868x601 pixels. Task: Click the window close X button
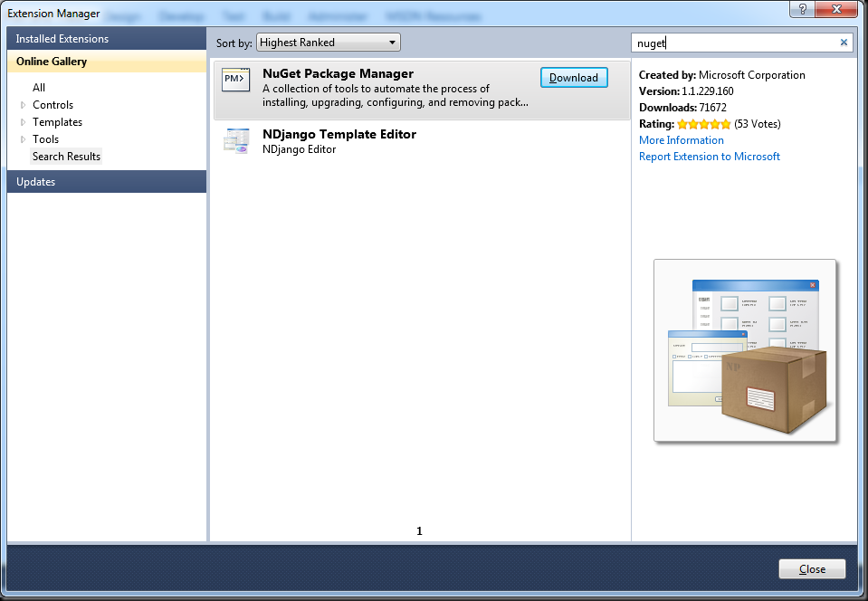[837, 9]
